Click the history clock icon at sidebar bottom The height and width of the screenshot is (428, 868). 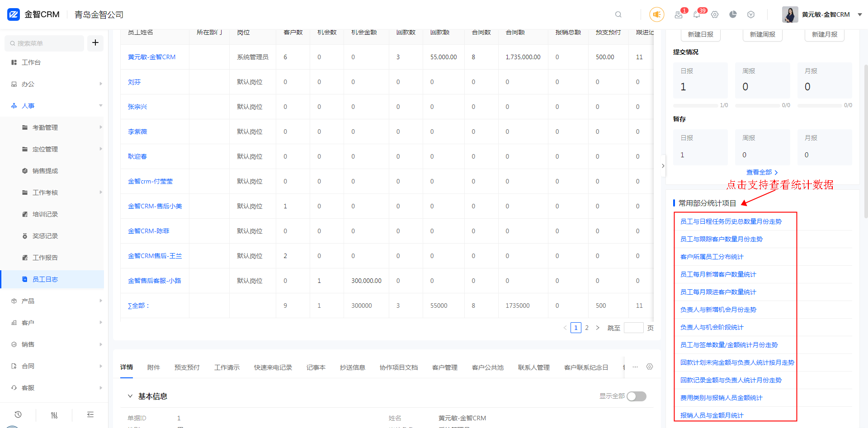click(18, 414)
